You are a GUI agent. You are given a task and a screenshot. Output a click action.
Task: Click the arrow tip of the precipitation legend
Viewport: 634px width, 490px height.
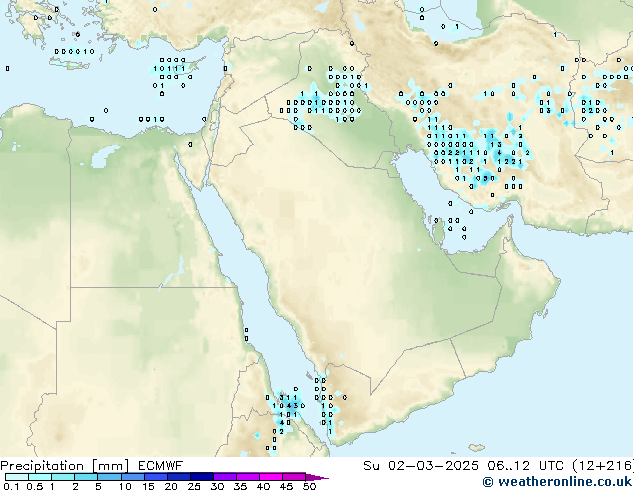pyautogui.click(x=317, y=477)
